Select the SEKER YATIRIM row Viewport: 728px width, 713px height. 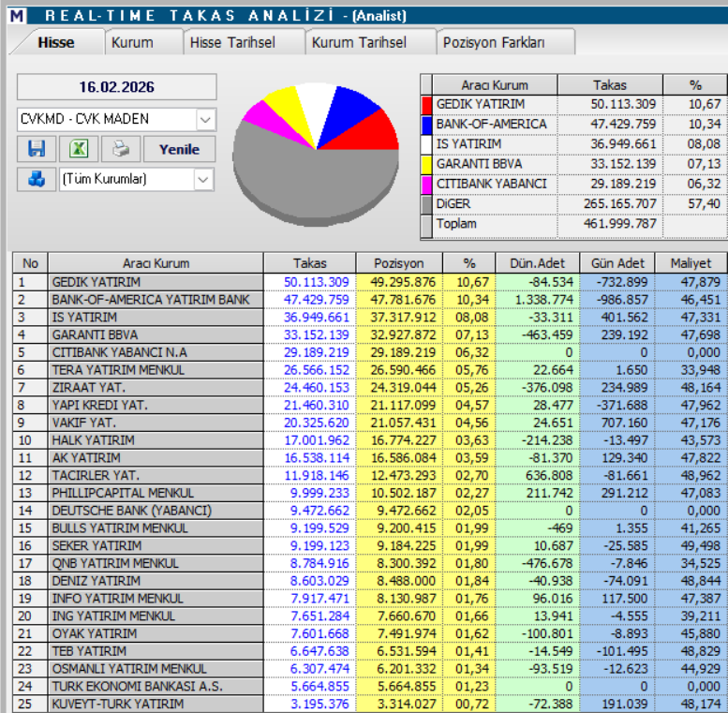(x=370, y=546)
